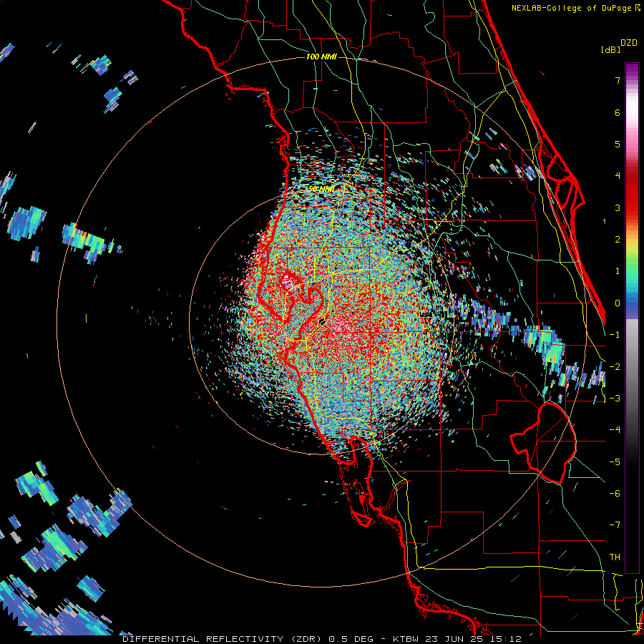
Task: Click the DZD product label above the scale
Action: click(x=629, y=43)
